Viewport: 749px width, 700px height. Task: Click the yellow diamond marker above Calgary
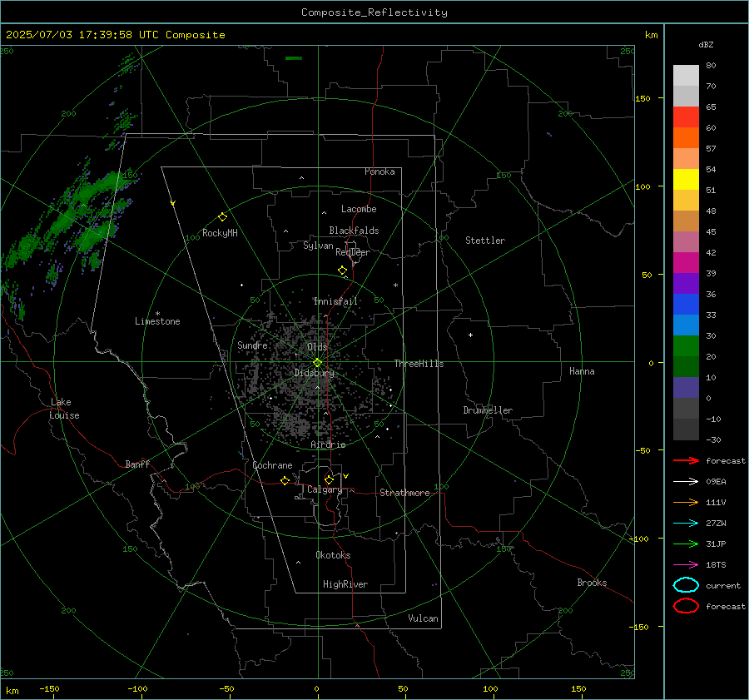point(329,479)
